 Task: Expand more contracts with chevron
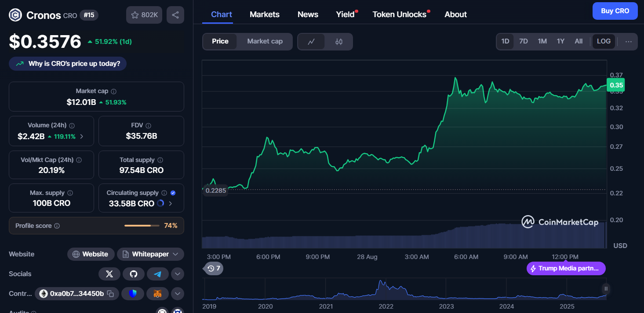pos(177,294)
